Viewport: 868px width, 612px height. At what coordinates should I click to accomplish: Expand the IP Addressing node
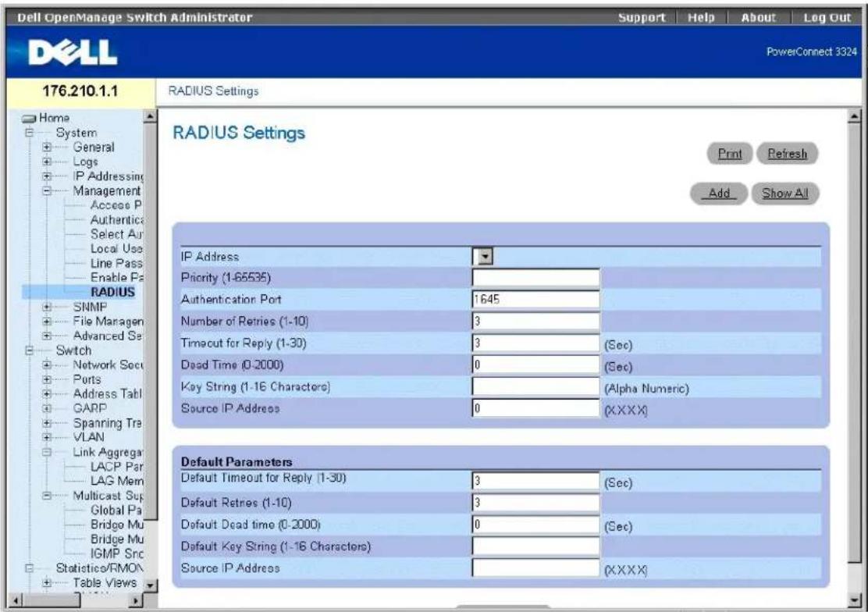[47, 176]
